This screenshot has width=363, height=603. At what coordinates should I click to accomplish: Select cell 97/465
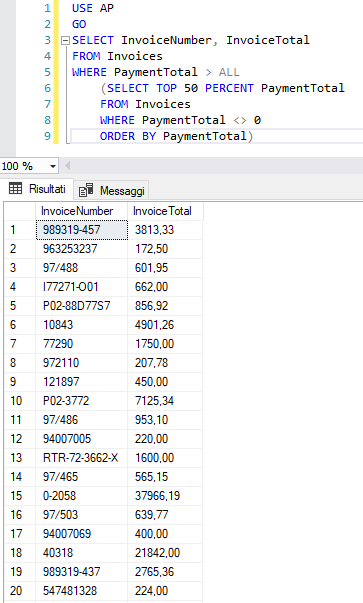(82, 477)
